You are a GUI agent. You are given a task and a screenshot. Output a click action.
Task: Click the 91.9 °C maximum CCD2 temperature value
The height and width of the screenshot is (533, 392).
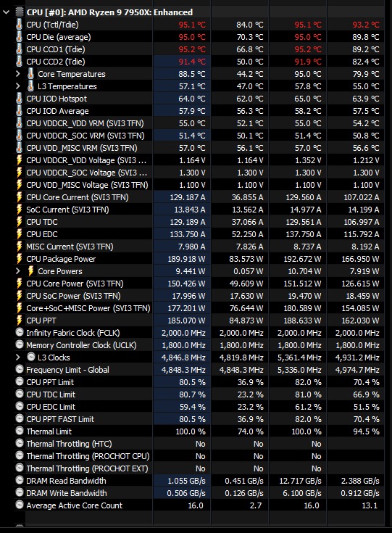coord(308,62)
